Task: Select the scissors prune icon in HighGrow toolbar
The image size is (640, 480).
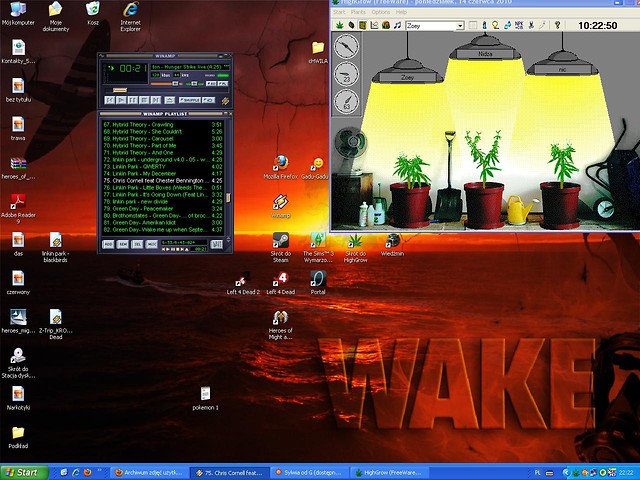Action: point(530,25)
